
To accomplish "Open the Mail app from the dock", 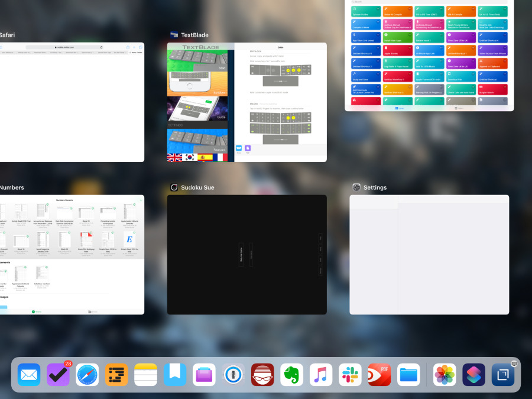I will pos(29,375).
